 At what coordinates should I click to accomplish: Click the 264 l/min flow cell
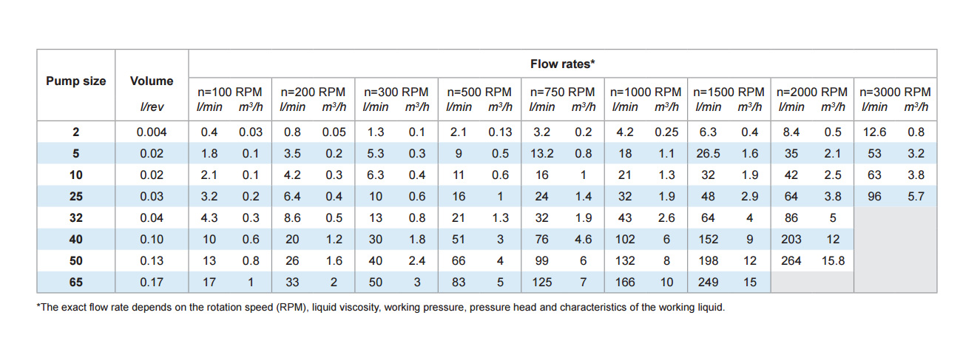tap(791, 260)
